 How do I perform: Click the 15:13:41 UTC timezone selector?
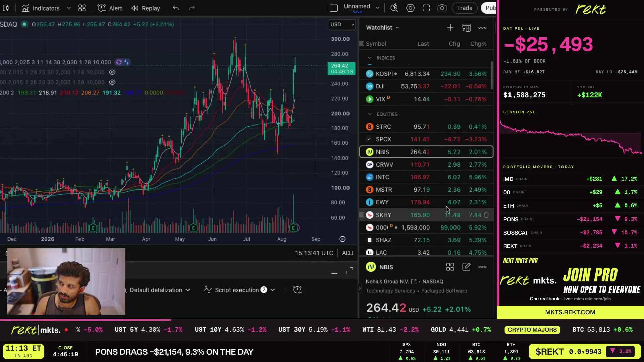point(314,253)
